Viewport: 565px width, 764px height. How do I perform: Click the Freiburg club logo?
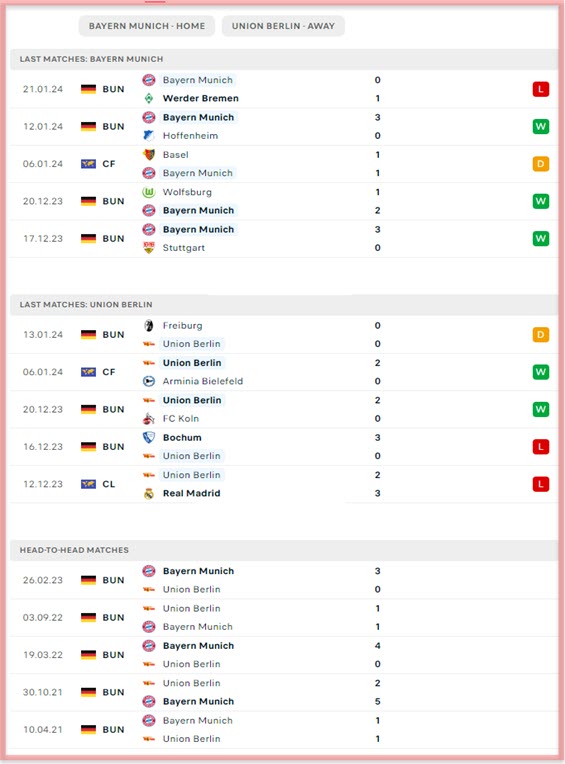pos(149,326)
